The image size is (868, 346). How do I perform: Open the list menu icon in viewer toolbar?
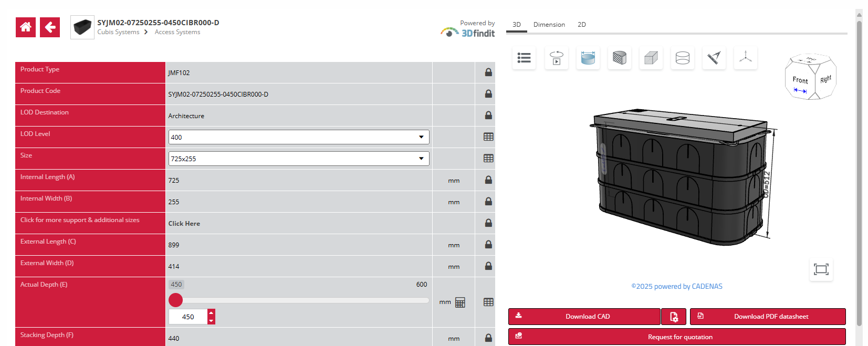click(x=524, y=58)
